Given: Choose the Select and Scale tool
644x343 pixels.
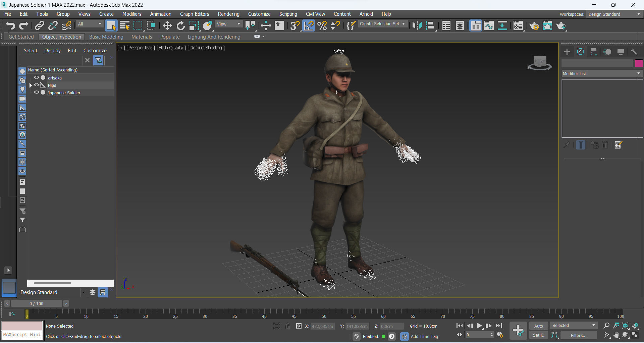Looking at the screenshot, I should [x=194, y=25].
